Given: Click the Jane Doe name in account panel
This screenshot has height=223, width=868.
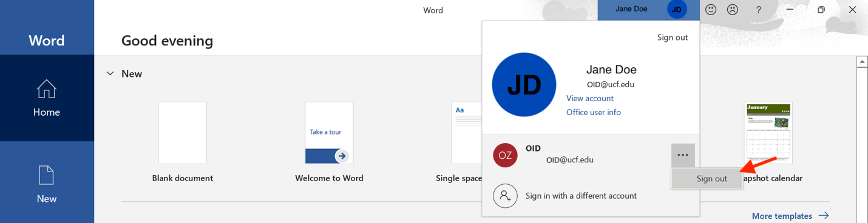Looking at the screenshot, I should click(x=611, y=70).
